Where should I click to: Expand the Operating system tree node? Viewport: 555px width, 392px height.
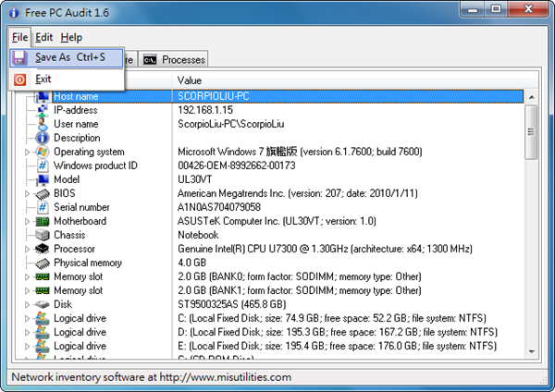click(x=27, y=152)
